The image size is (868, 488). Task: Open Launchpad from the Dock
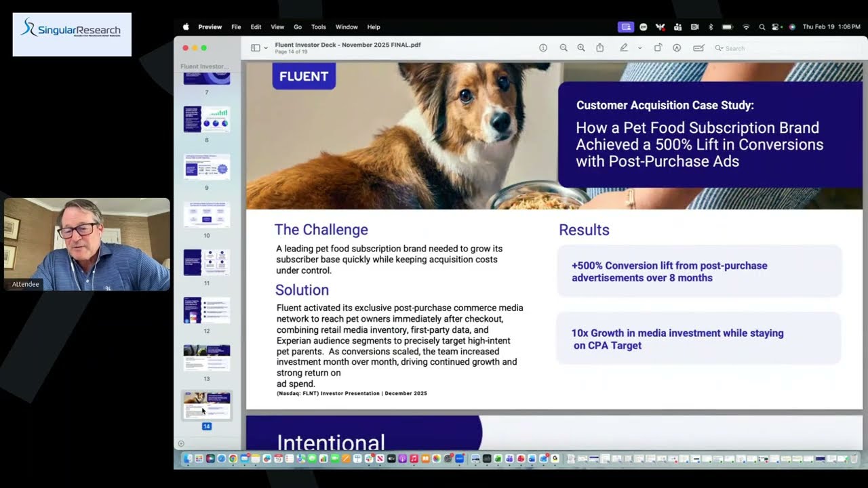(x=199, y=459)
